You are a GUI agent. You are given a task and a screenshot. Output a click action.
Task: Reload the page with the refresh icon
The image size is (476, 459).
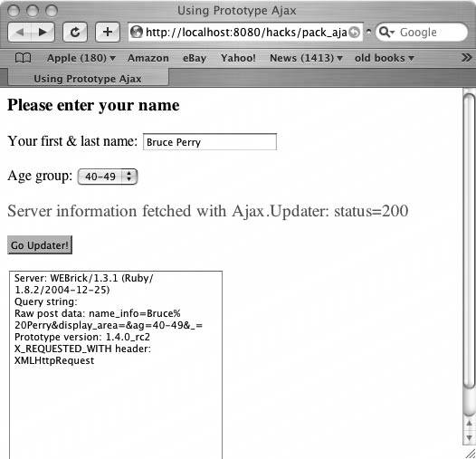click(75, 33)
